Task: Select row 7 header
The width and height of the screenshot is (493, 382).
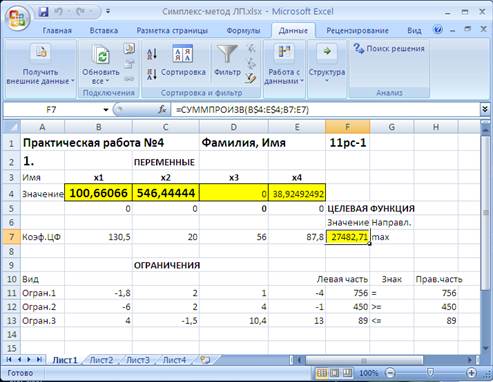Action: [12, 237]
